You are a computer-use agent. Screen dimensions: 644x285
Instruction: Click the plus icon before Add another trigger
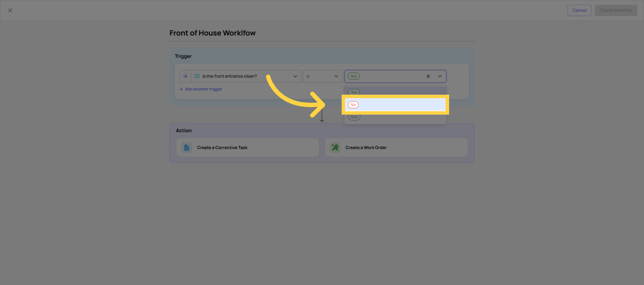181,89
